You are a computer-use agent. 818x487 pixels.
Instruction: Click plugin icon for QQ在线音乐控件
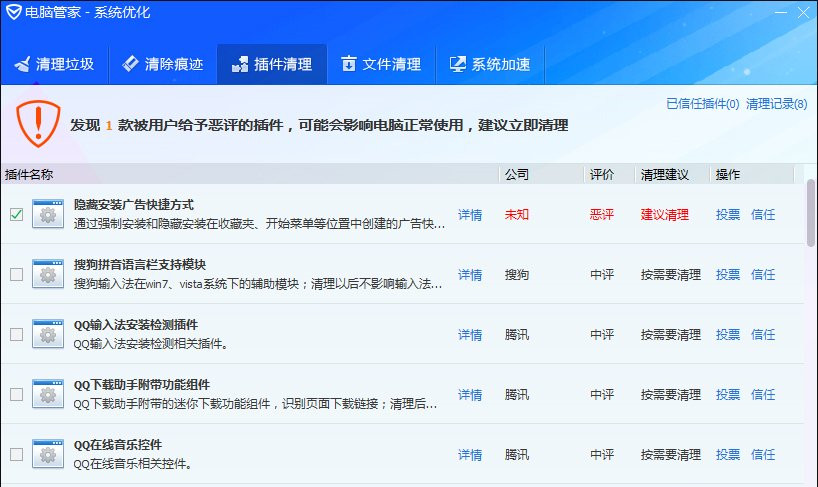point(47,454)
